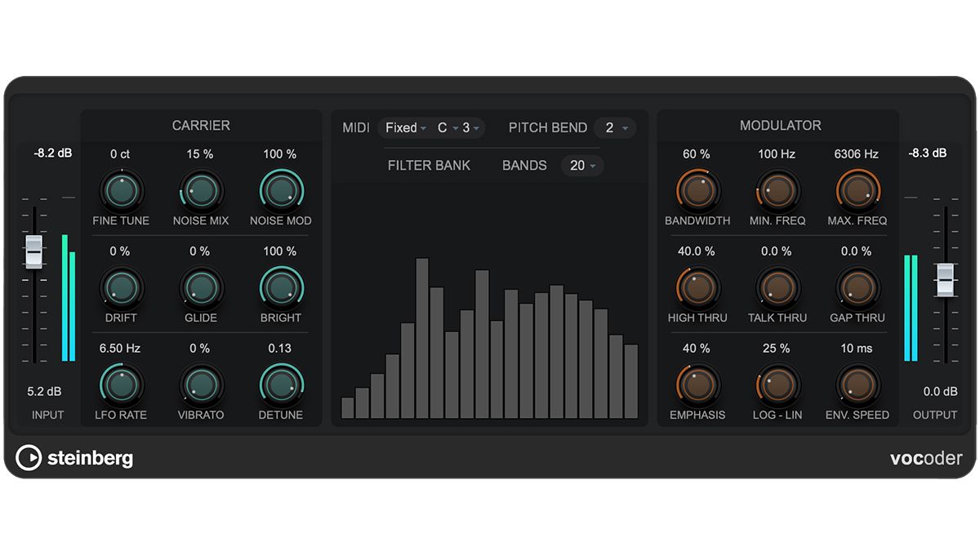Click the -8.3 dB output peak readout
Image resolution: width=980 pixels, height=551 pixels.
point(928,152)
